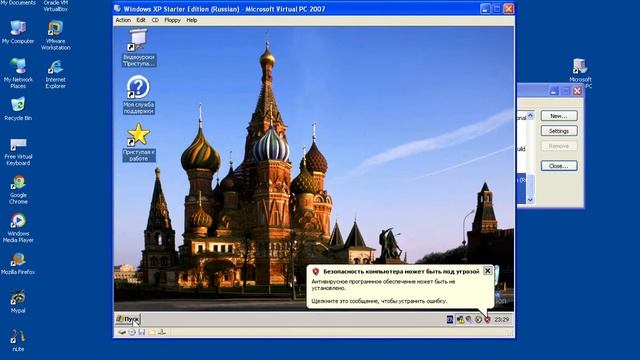Open the CD menu in Virtual PC

[155, 20]
